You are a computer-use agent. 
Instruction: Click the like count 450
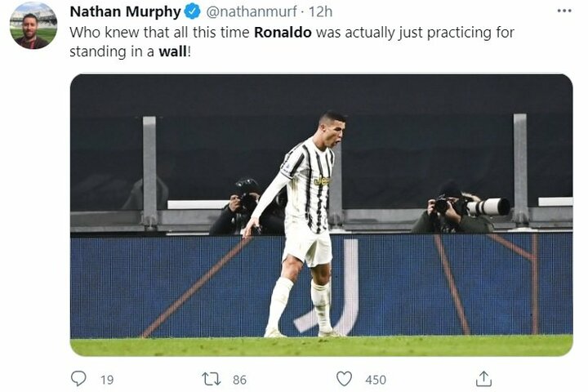376,380
